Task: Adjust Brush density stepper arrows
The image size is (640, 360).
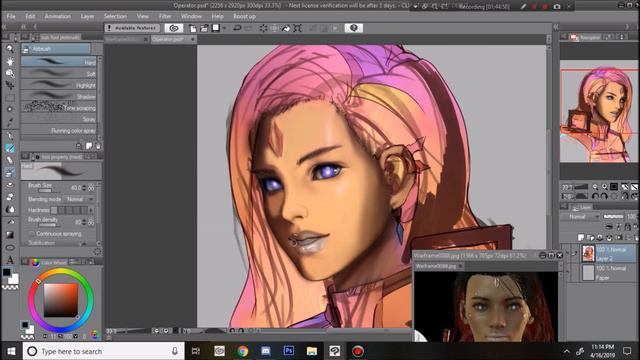Action: click(x=84, y=222)
